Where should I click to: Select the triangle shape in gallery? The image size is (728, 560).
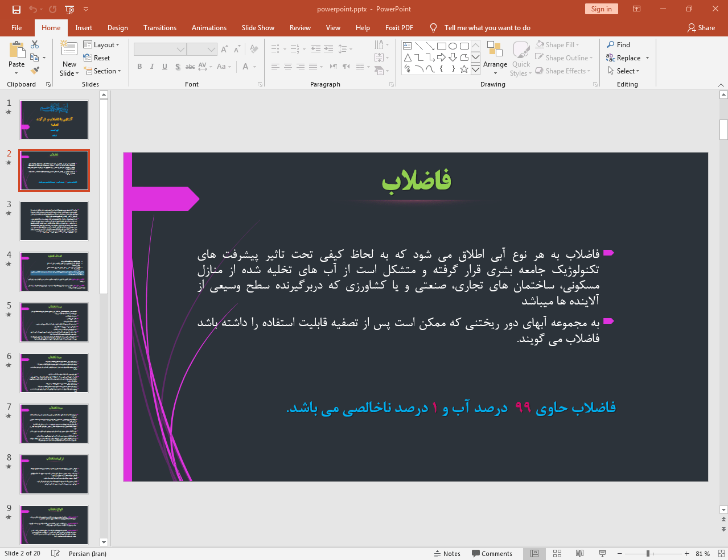(408, 57)
